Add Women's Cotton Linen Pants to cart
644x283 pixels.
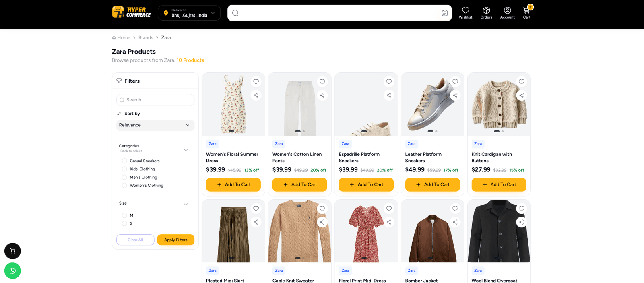pos(300,185)
